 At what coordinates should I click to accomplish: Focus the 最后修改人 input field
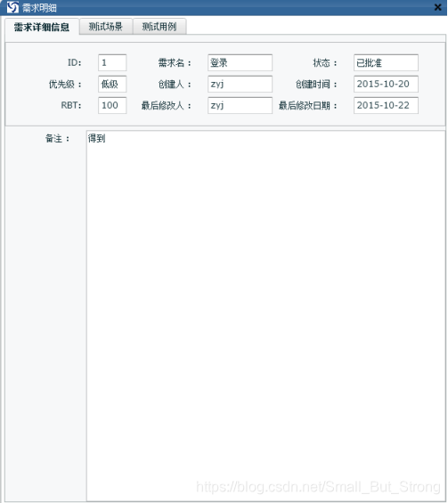240,105
